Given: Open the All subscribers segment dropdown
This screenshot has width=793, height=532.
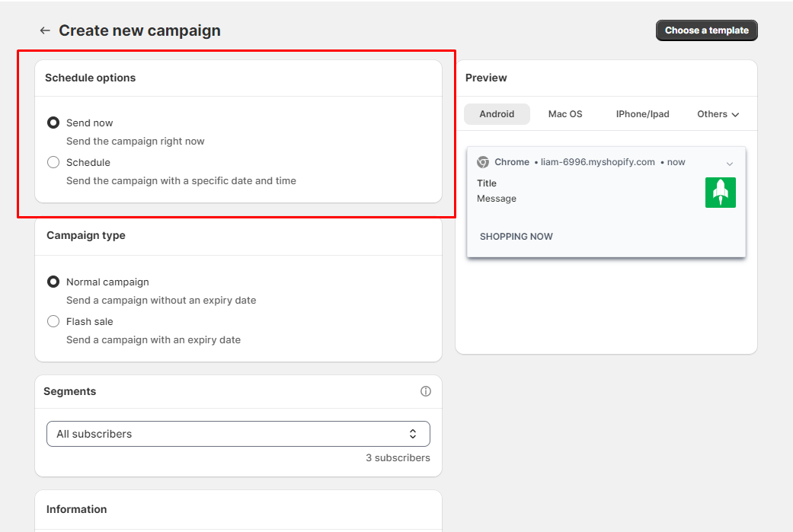Looking at the screenshot, I should click(238, 434).
